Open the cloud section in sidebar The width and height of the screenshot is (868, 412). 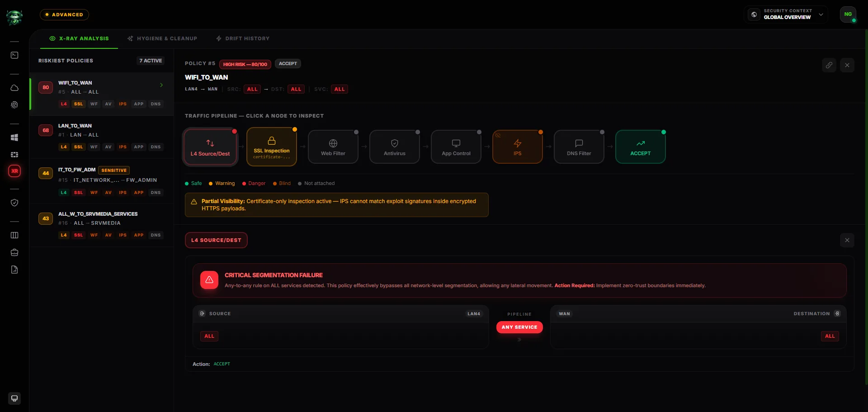[14, 88]
